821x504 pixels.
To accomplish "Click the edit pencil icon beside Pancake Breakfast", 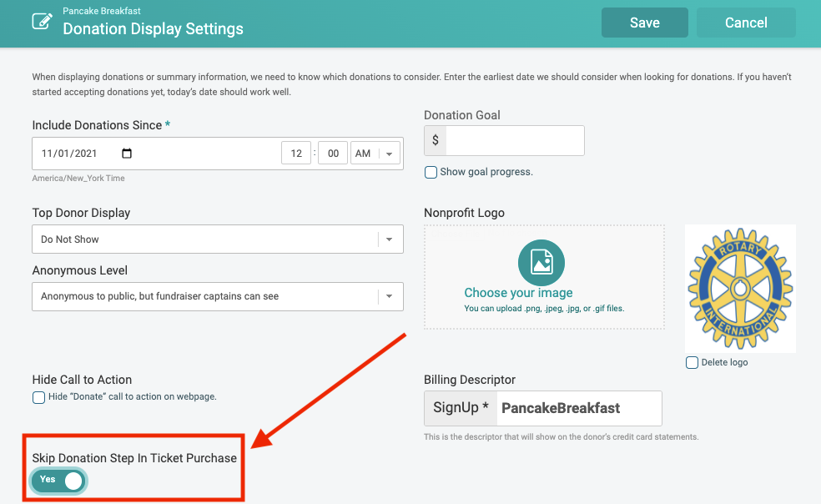I will 43,21.
